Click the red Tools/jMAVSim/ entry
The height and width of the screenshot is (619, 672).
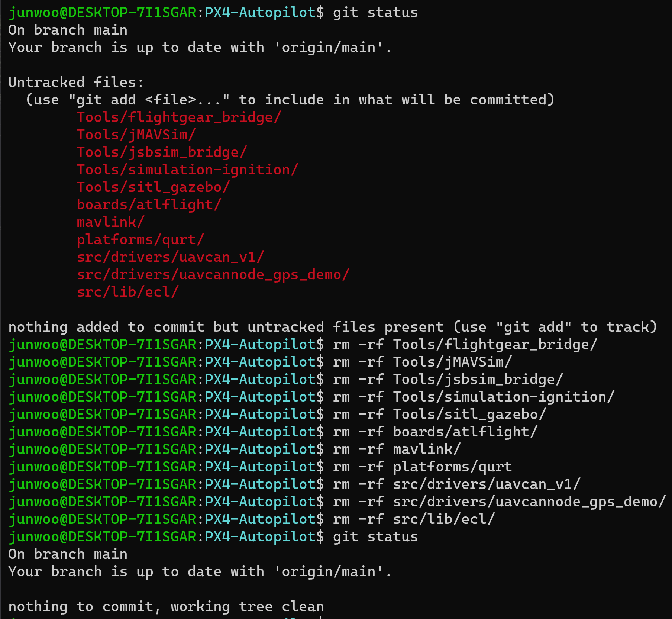pyautogui.click(x=136, y=135)
